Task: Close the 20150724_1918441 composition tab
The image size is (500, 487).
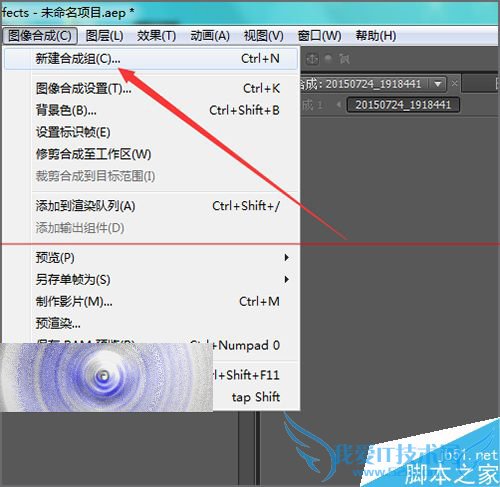Action: tap(454, 84)
